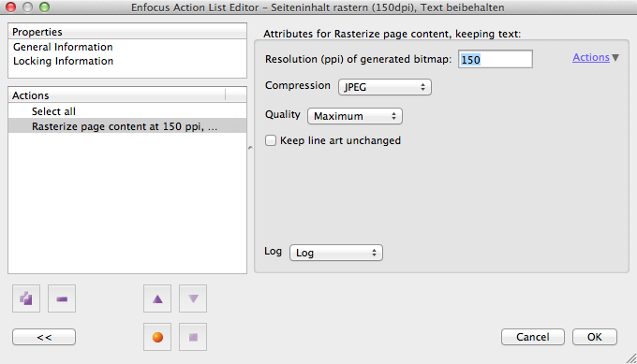Collapse panel with the << button
Image resolution: width=637 pixels, height=364 pixels.
tap(44, 337)
